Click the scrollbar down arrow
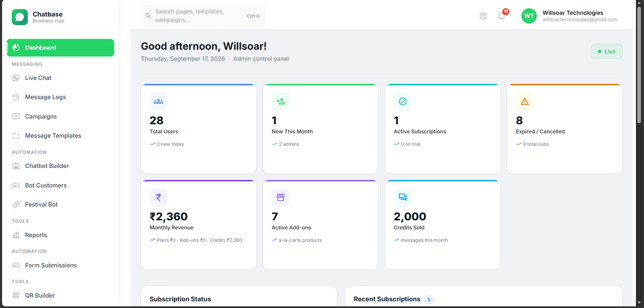Screen dimensions: 644x308 pyautogui.click(x=639, y=303)
